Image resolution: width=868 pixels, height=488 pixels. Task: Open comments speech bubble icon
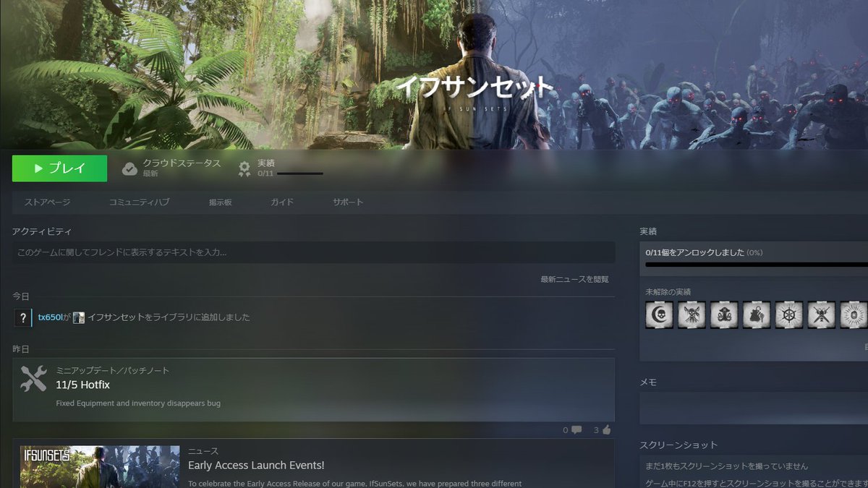point(576,430)
